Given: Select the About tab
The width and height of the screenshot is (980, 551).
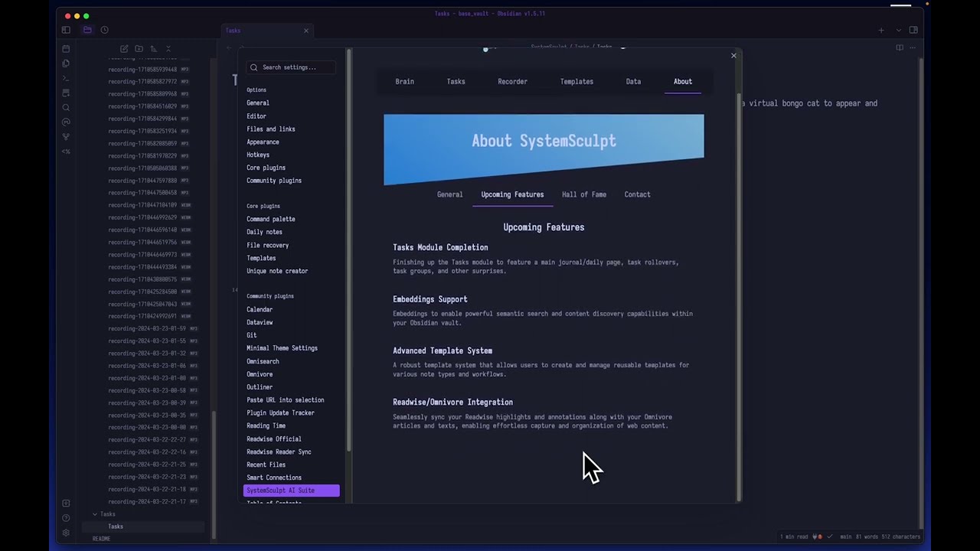Looking at the screenshot, I should tap(683, 81).
